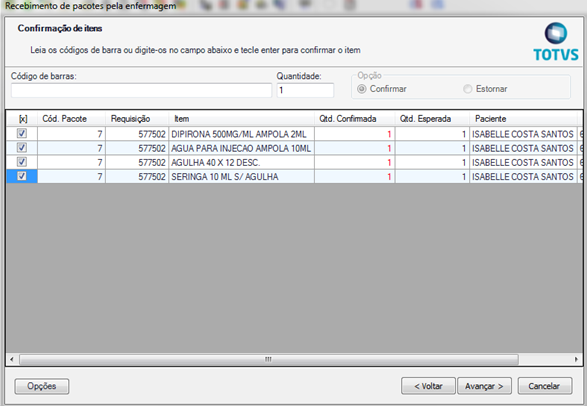
Task: Click Cód. Pacote value 7 in AGULHA 40 row
Action: point(72,162)
